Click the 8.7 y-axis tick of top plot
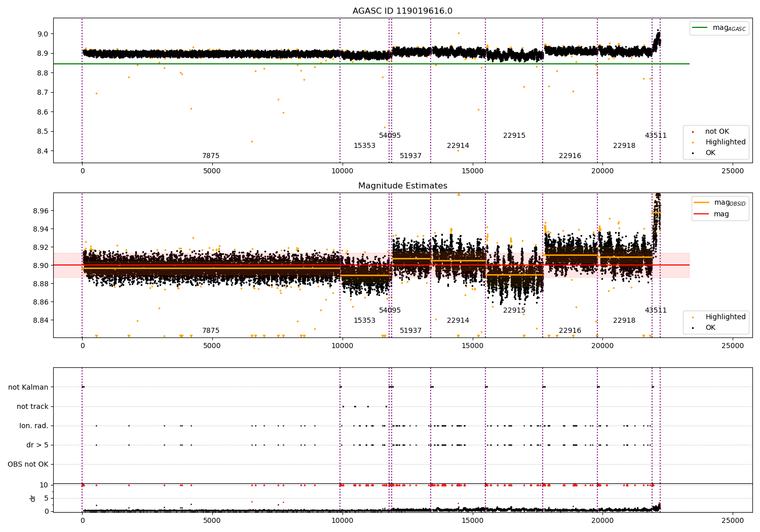This screenshot has height=532, width=760. click(43, 93)
